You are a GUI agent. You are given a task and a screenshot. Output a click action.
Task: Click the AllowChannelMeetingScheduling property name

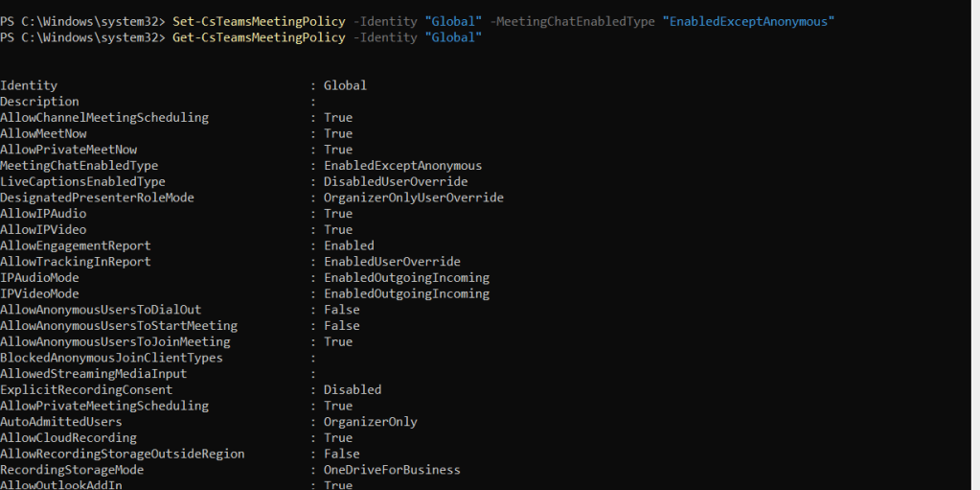104,118
